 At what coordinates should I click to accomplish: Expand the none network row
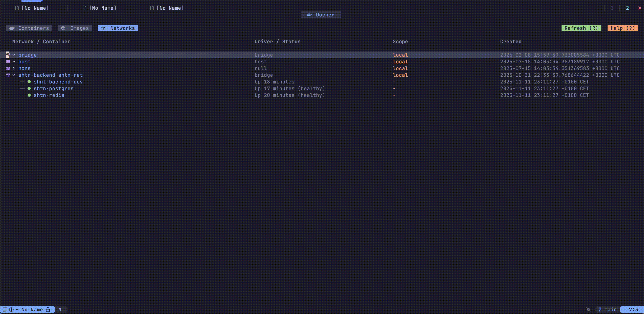tap(14, 68)
